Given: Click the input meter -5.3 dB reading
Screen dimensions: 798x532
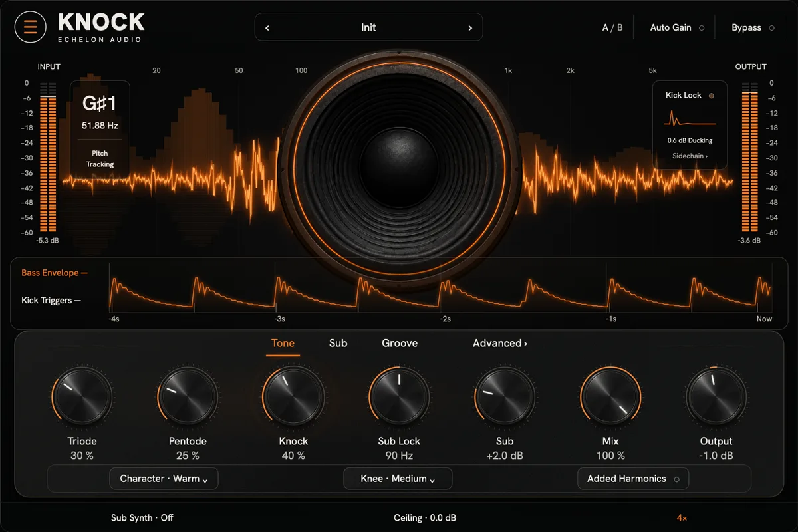Looking at the screenshot, I should [x=48, y=240].
